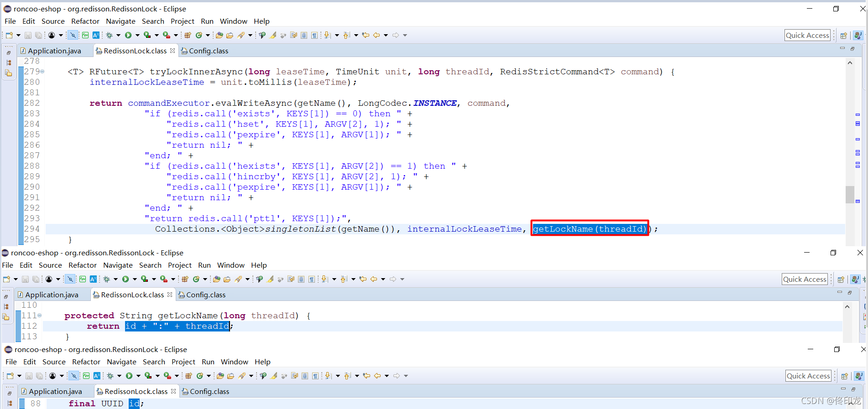Screen dimensions: 868x409
Task: Click the New file icon in top window
Action: click(9, 35)
